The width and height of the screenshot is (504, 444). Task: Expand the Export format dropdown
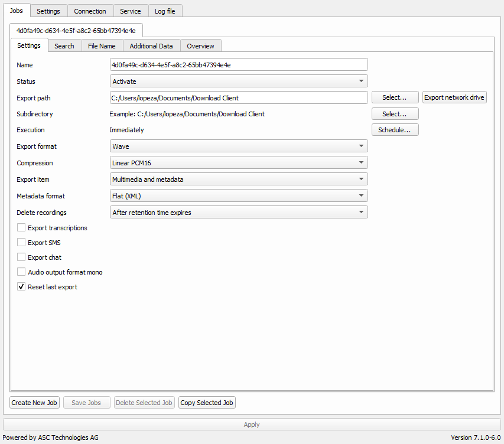click(x=239, y=146)
